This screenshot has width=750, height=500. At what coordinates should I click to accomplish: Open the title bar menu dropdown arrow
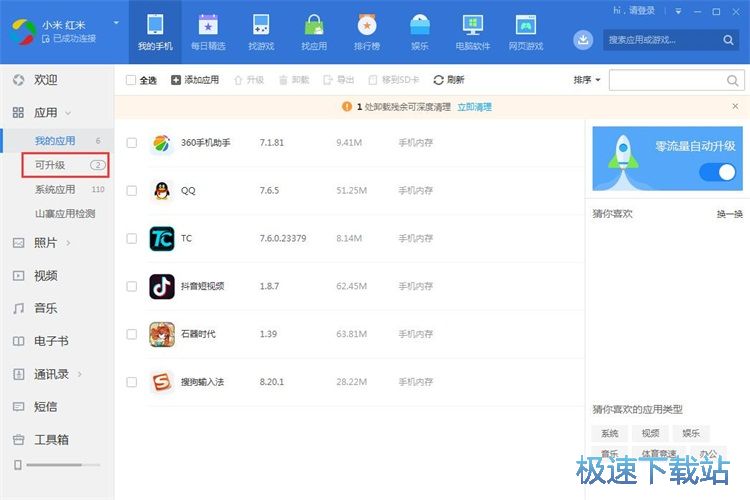[x=678, y=11]
